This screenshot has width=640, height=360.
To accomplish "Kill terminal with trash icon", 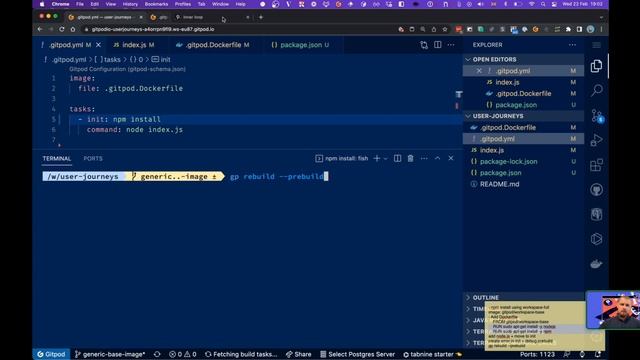I will point(411,158).
